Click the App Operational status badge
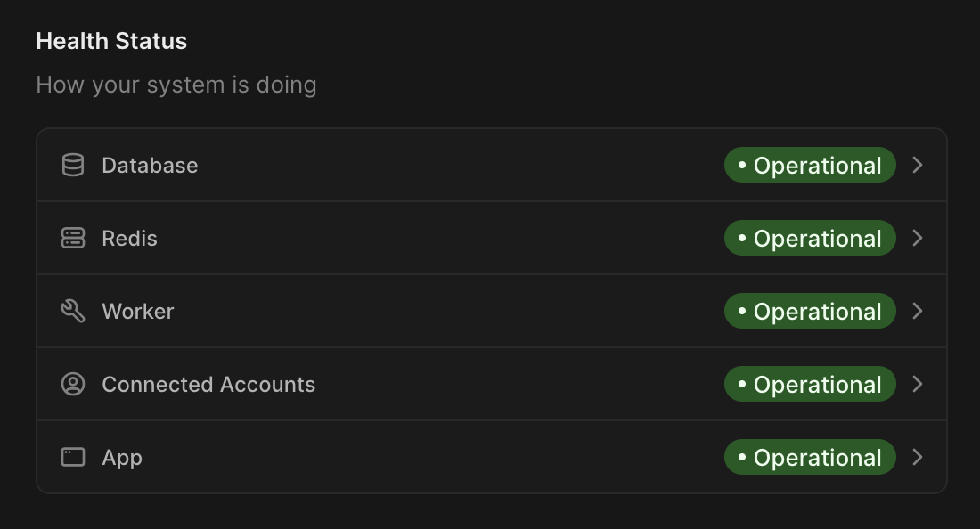980x529 pixels. [810, 458]
